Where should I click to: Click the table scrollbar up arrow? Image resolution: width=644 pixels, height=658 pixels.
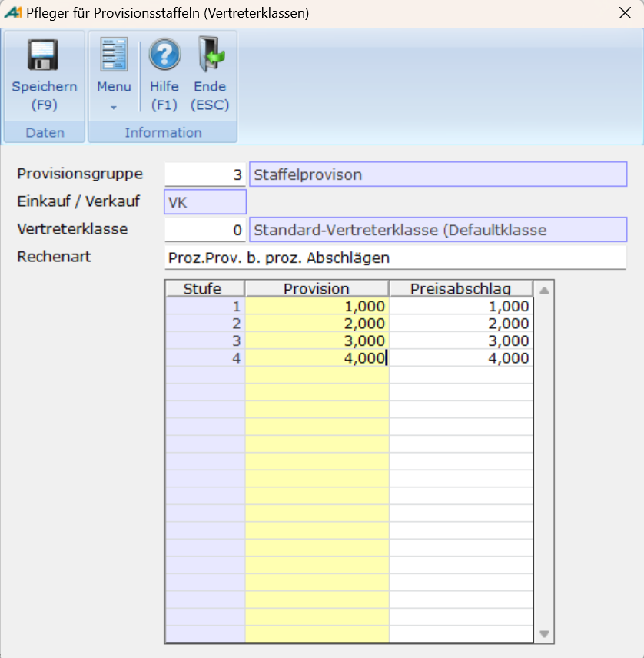point(544,290)
